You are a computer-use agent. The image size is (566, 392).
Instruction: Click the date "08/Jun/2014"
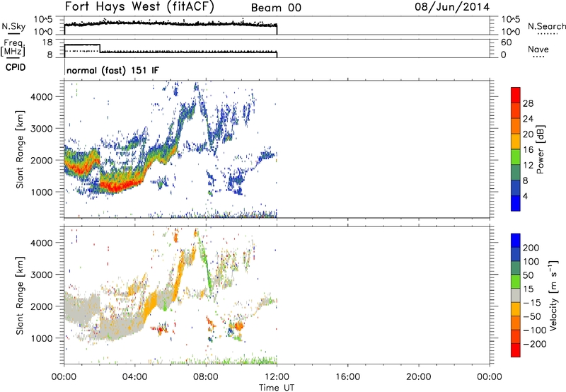pos(452,7)
